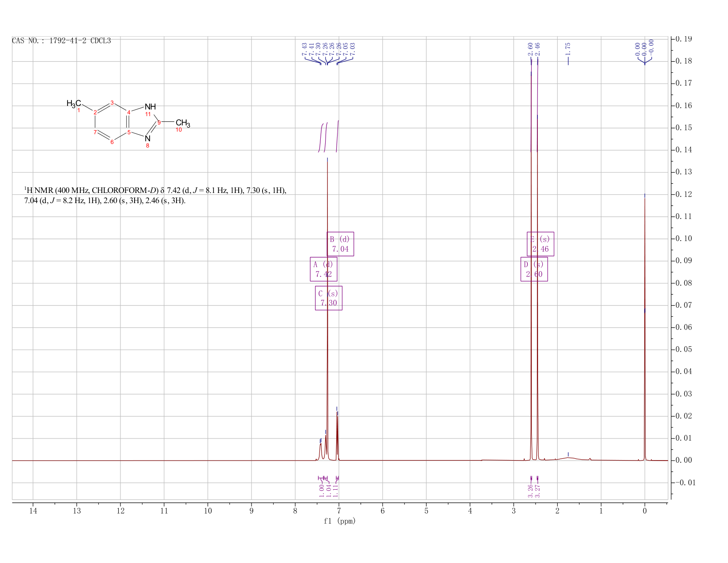Select multiplet box E (s) 2.46
728x563 pixels.
tap(540, 244)
